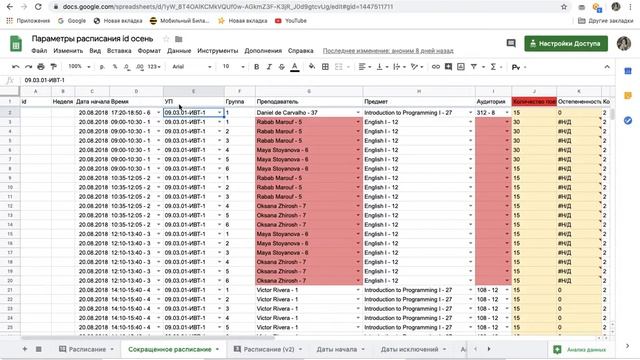Bookmark this page with star icon
Image resolution: width=640 pixels, height=360 pixels.
pyautogui.click(x=564, y=7)
